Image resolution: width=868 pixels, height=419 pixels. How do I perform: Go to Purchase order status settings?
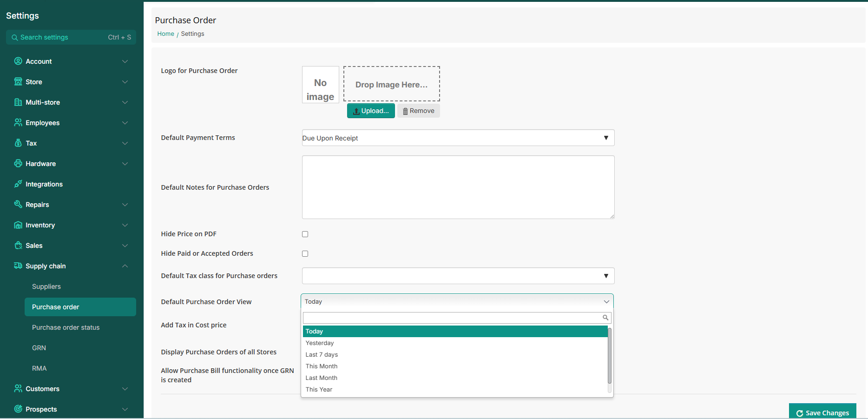tap(66, 327)
